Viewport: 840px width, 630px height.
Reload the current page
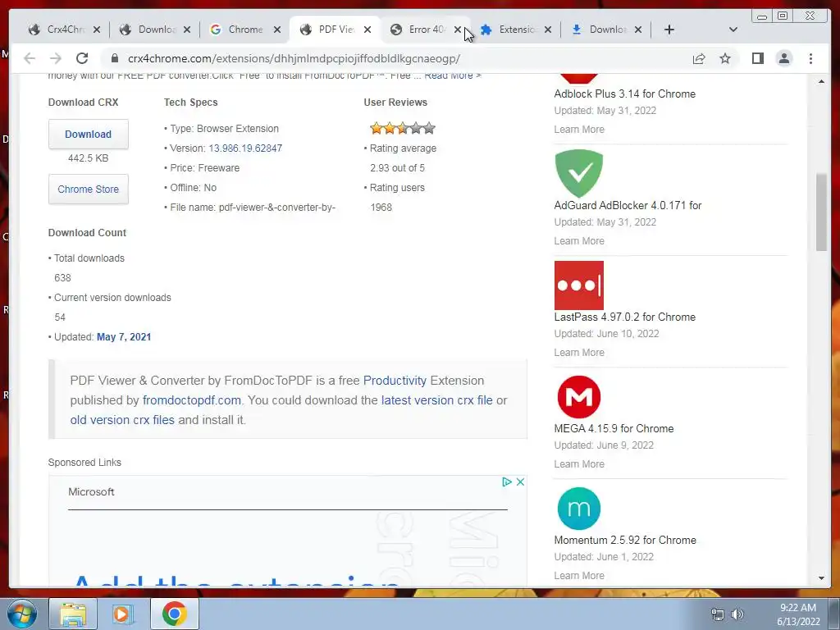point(82,58)
